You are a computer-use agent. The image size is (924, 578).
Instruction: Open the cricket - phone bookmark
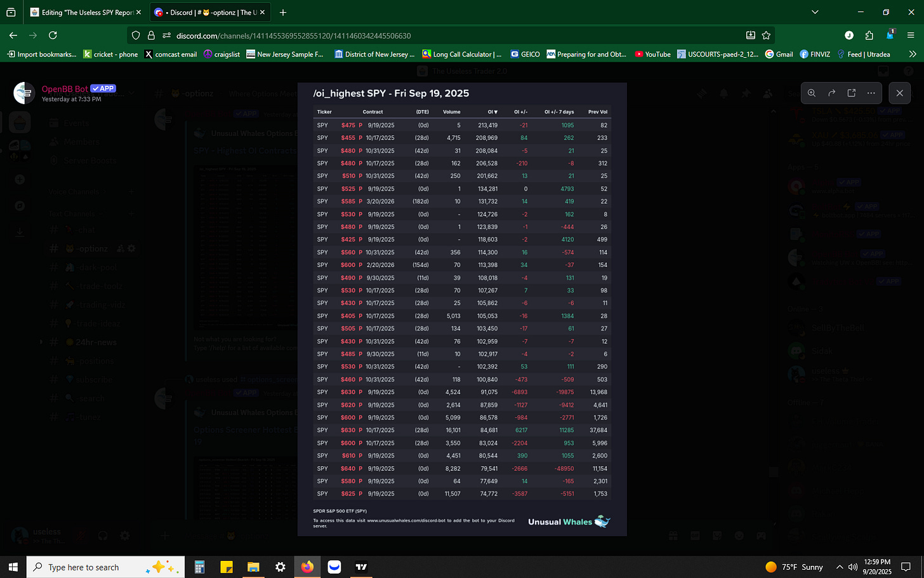[111, 54]
